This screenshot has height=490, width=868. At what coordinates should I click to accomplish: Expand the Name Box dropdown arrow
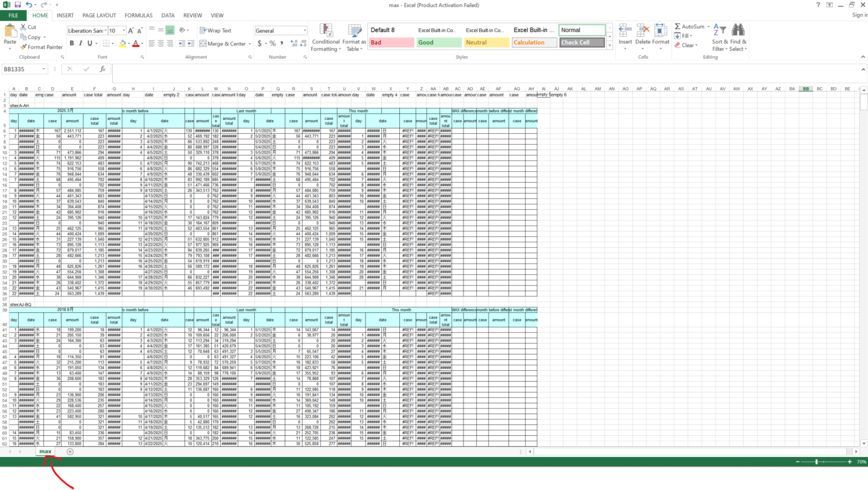pos(44,69)
